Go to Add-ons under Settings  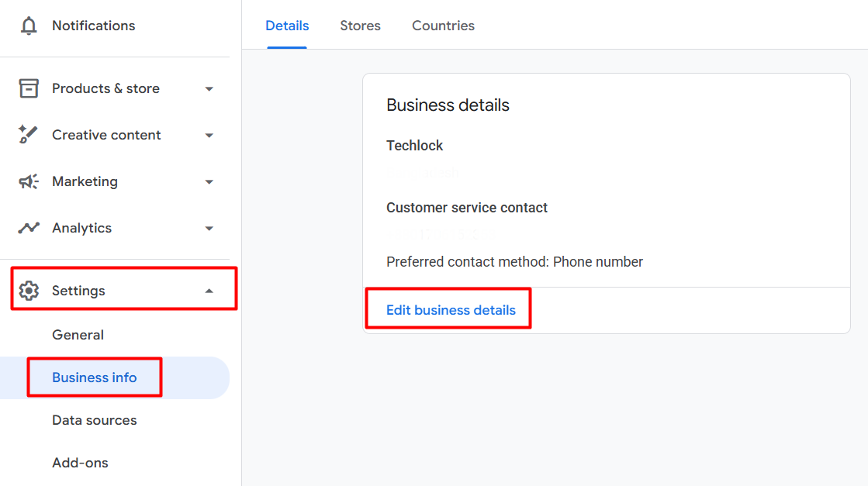80,463
